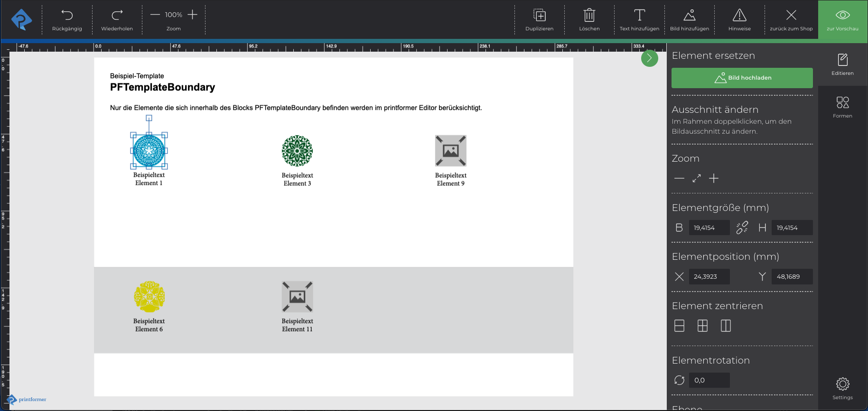Select the green mandala image Element 3
868x411 pixels.
(x=297, y=151)
